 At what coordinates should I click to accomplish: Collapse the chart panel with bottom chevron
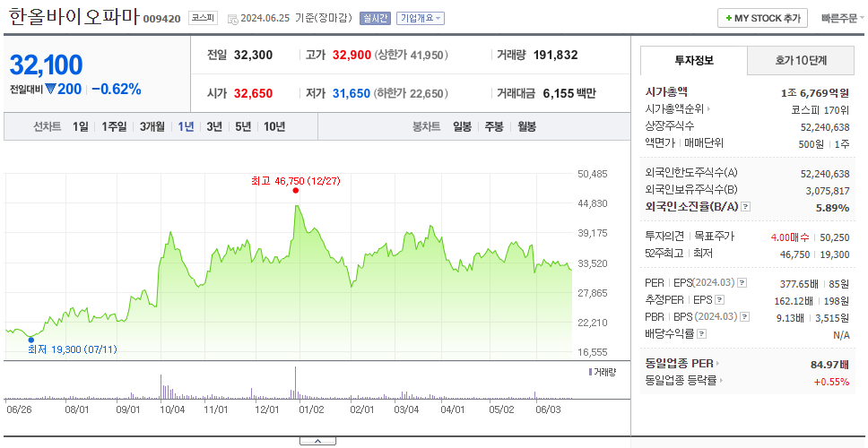click(x=317, y=441)
